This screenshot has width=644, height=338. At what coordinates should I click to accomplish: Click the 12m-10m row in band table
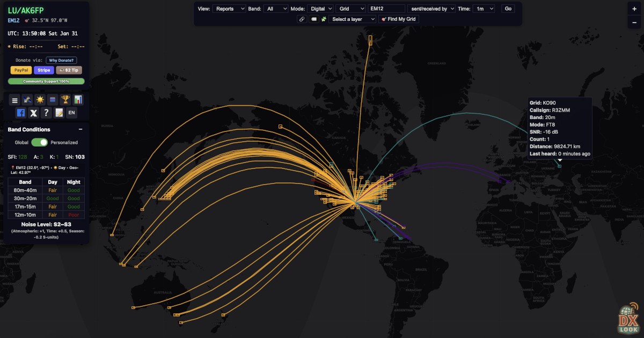coord(46,215)
